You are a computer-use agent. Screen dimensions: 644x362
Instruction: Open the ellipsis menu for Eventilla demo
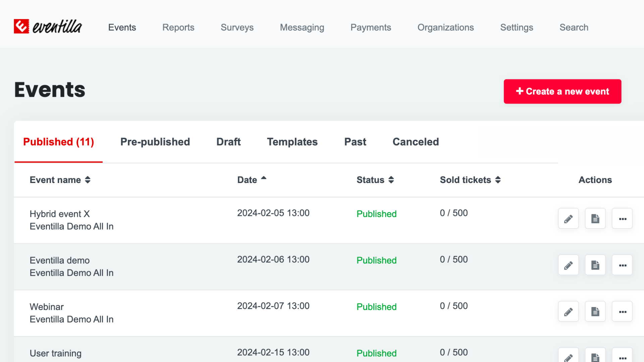click(x=622, y=265)
